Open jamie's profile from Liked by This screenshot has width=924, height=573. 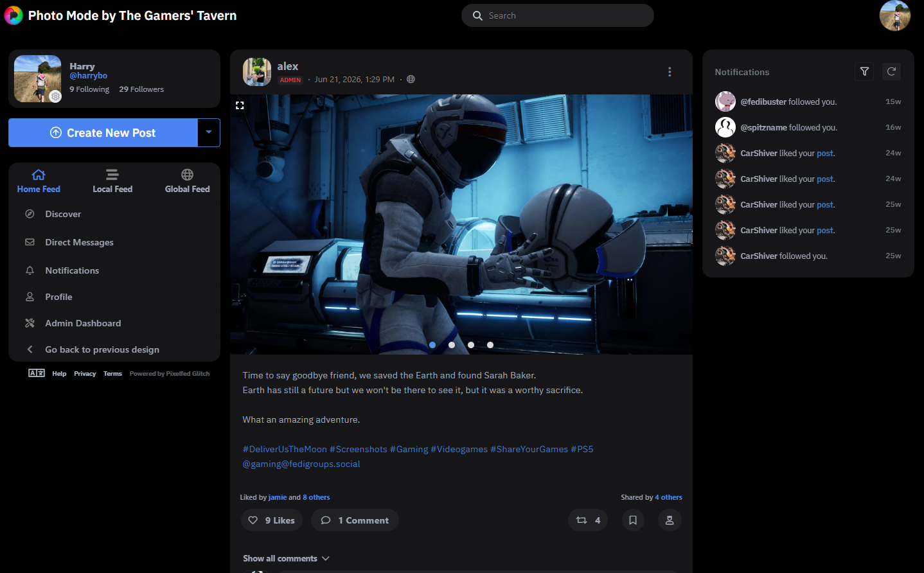[278, 497]
